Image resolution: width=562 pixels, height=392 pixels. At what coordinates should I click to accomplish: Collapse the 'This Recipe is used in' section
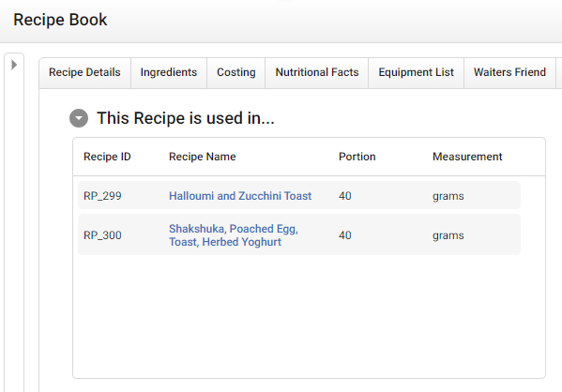click(79, 118)
